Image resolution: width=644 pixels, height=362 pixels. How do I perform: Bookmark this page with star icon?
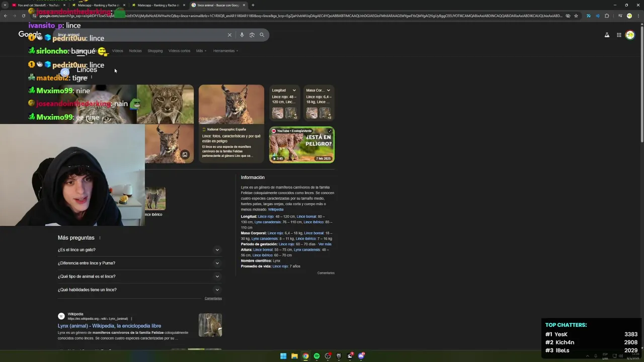(x=576, y=16)
